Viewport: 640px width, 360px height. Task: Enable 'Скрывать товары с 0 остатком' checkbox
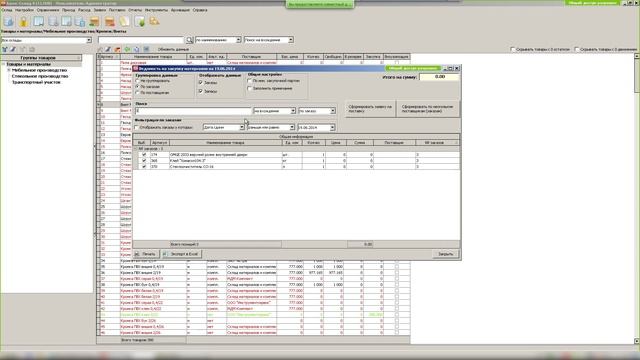point(513,49)
